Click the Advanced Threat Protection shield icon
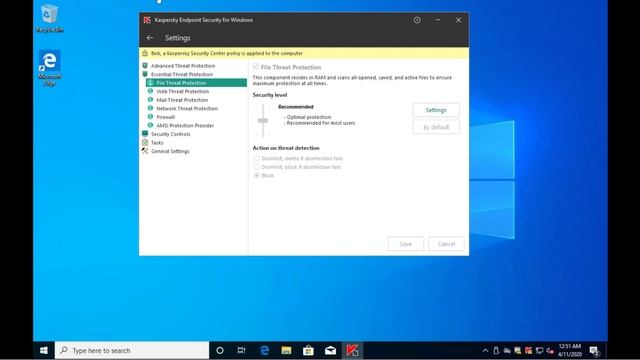Screen dimensions: 640x360 [145, 65]
